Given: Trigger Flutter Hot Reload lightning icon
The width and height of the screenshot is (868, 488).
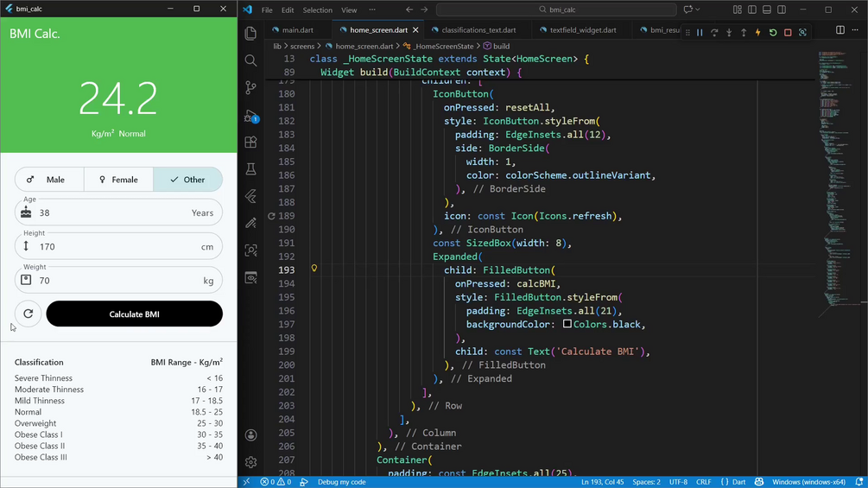Looking at the screenshot, I should click(x=758, y=33).
